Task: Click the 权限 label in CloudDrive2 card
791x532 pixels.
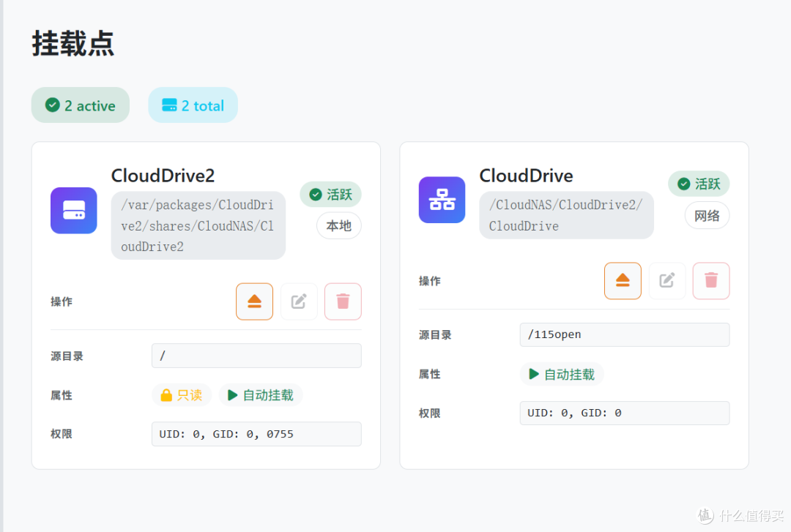Action: [x=62, y=434]
